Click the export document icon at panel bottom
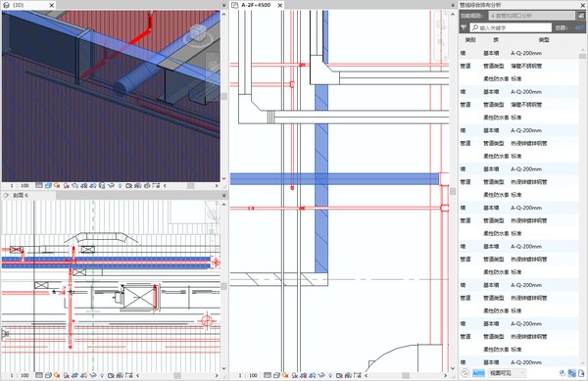Screen dimensions: 588x381 coord(581,373)
